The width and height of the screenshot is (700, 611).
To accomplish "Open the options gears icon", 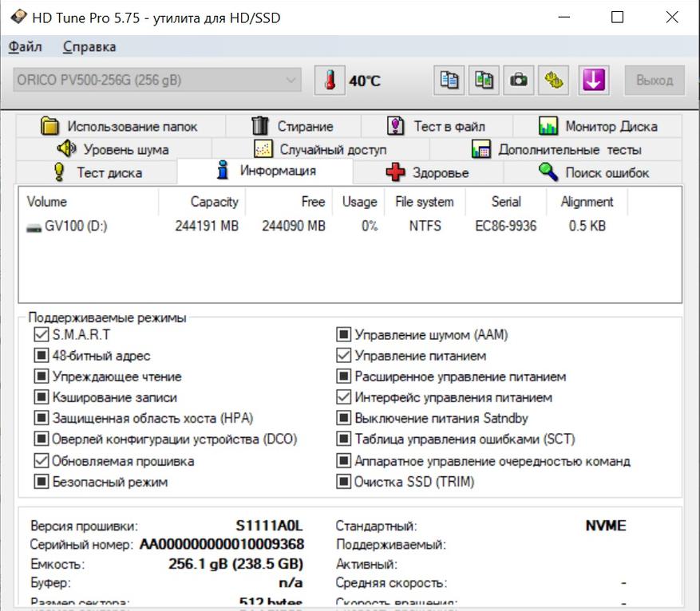I will (554, 81).
